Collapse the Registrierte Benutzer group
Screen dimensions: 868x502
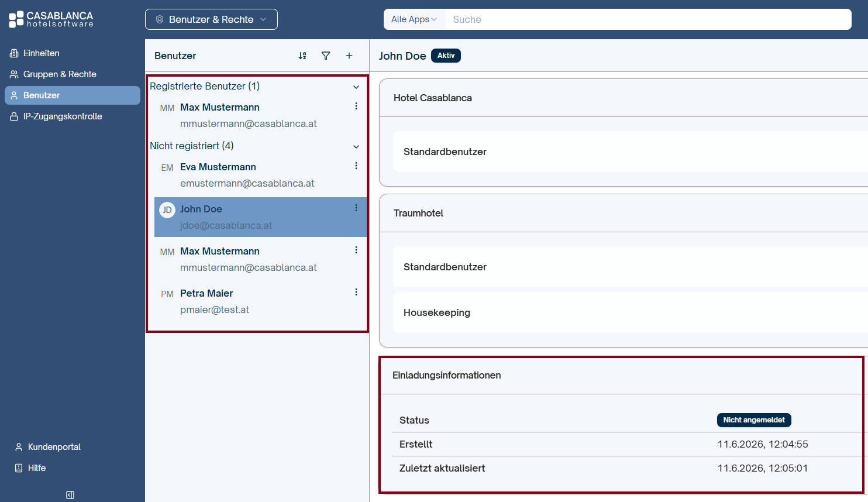click(356, 87)
